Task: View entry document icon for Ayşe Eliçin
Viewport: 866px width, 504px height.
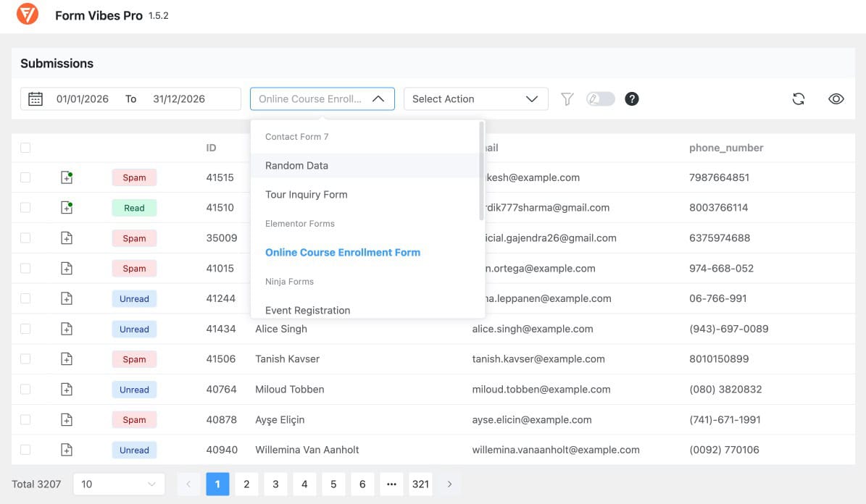Action: [66, 419]
